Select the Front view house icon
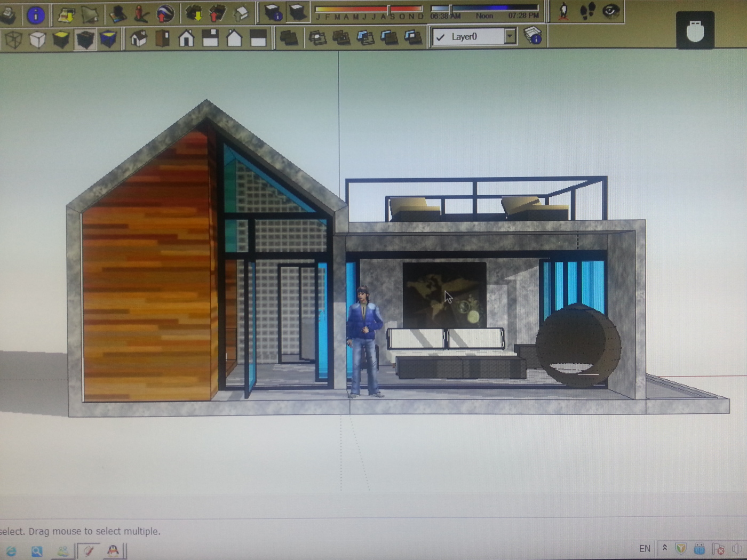Image resolution: width=747 pixels, height=560 pixels. click(186, 38)
